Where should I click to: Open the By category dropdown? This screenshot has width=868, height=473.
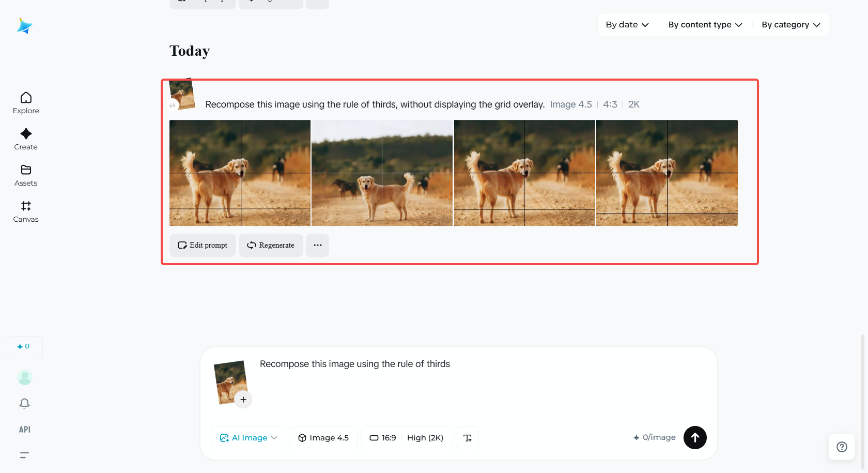[790, 24]
